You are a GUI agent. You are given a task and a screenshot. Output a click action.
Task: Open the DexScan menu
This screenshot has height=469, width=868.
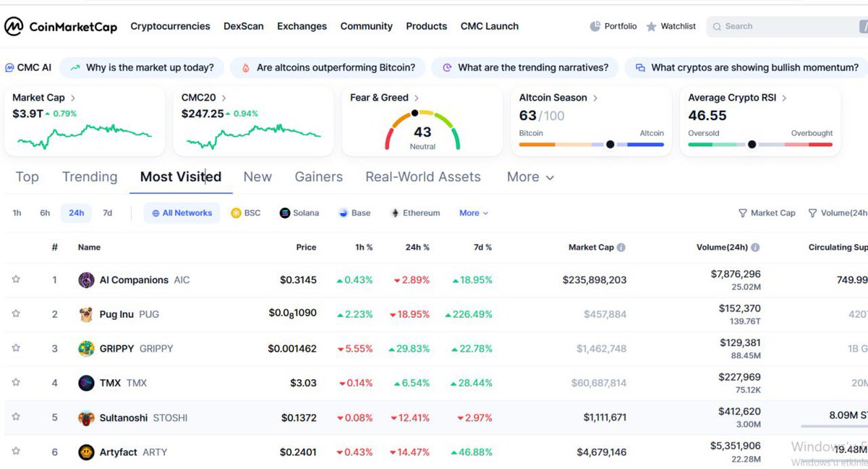point(244,26)
